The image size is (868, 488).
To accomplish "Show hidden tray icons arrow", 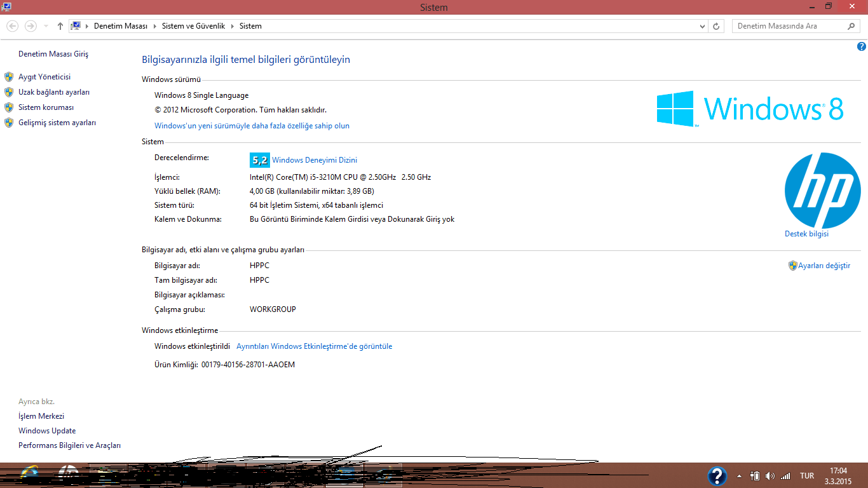I will (x=739, y=476).
